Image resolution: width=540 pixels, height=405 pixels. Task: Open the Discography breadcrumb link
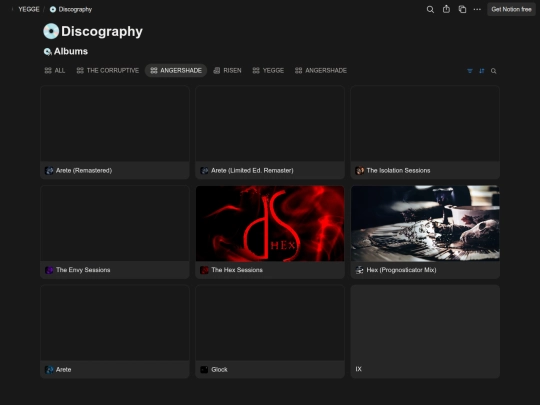71,9
